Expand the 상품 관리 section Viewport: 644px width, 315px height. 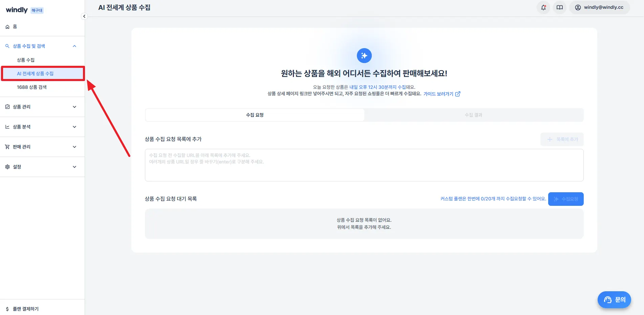pos(74,106)
